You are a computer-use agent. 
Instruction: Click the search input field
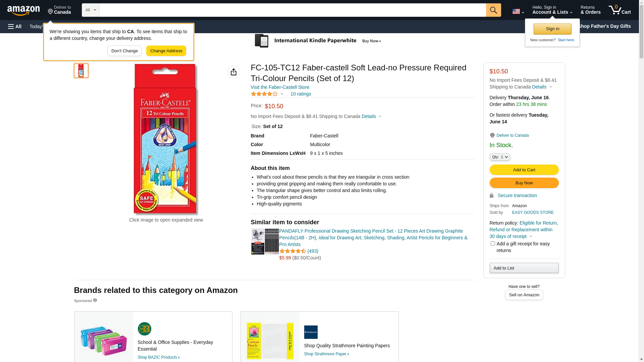click(x=292, y=10)
